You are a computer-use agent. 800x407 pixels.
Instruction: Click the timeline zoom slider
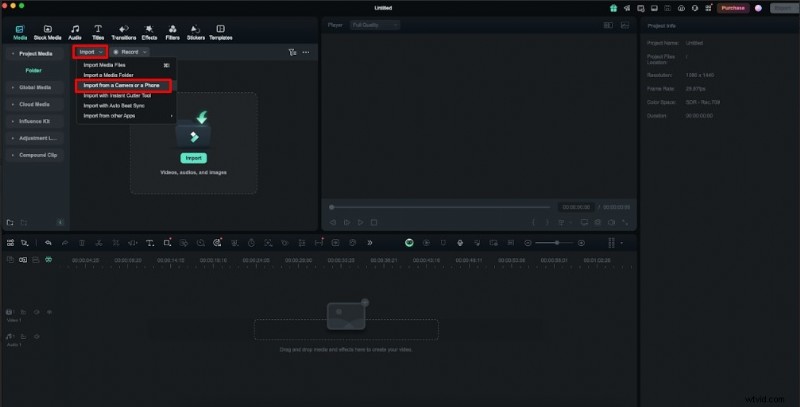(x=555, y=243)
